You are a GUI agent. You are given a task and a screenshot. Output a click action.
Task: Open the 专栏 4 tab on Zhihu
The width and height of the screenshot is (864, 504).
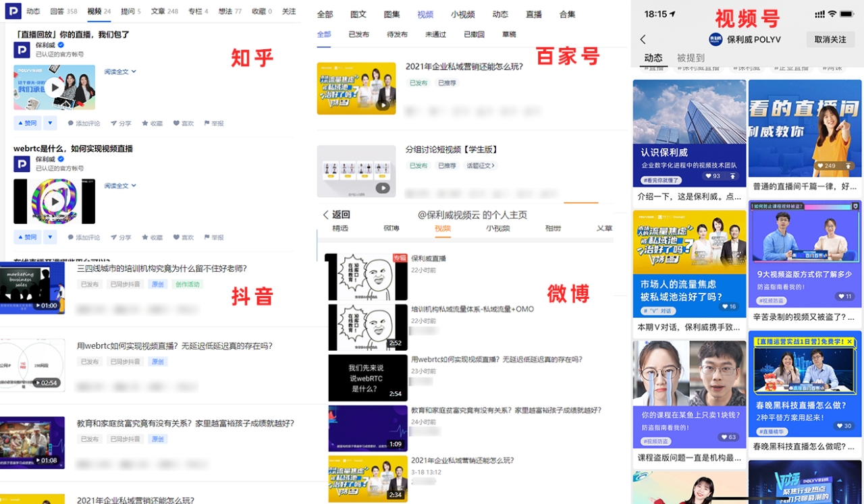[198, 11]
